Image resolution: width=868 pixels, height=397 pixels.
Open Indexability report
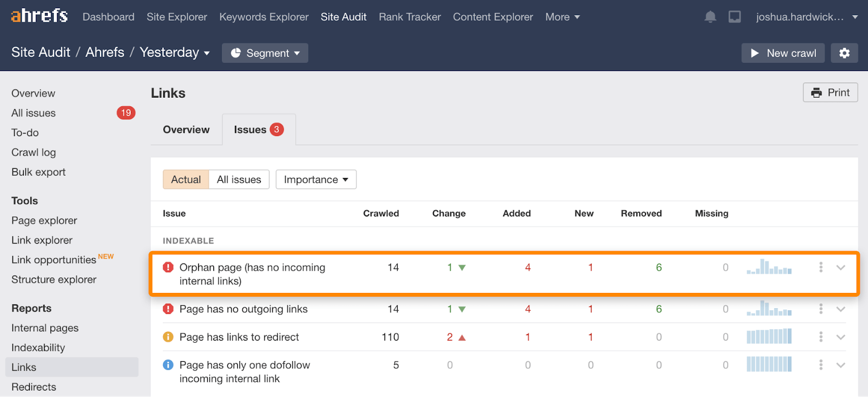pos(38,348)
